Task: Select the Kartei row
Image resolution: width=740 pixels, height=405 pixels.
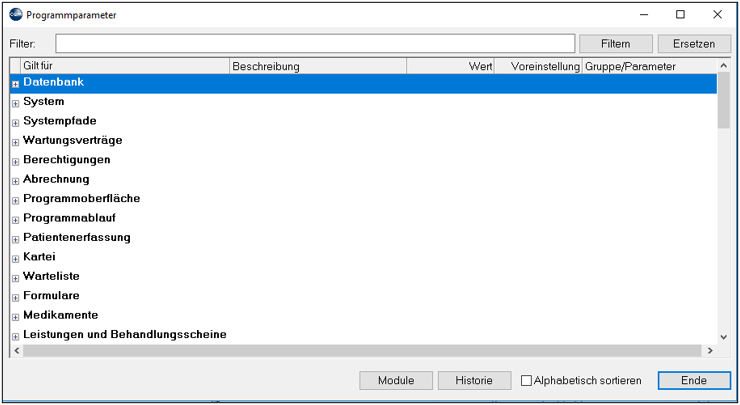Action: coord(363,257)
